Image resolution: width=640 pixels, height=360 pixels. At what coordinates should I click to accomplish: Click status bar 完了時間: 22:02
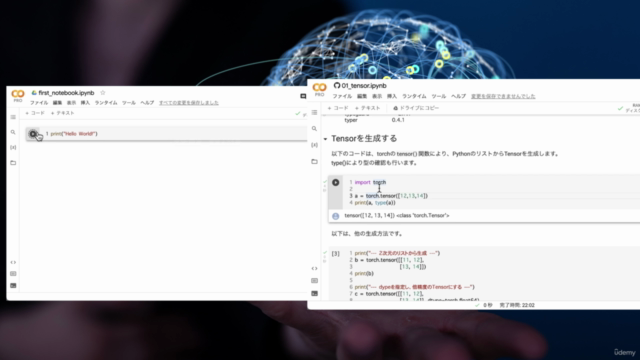[517, 305]
